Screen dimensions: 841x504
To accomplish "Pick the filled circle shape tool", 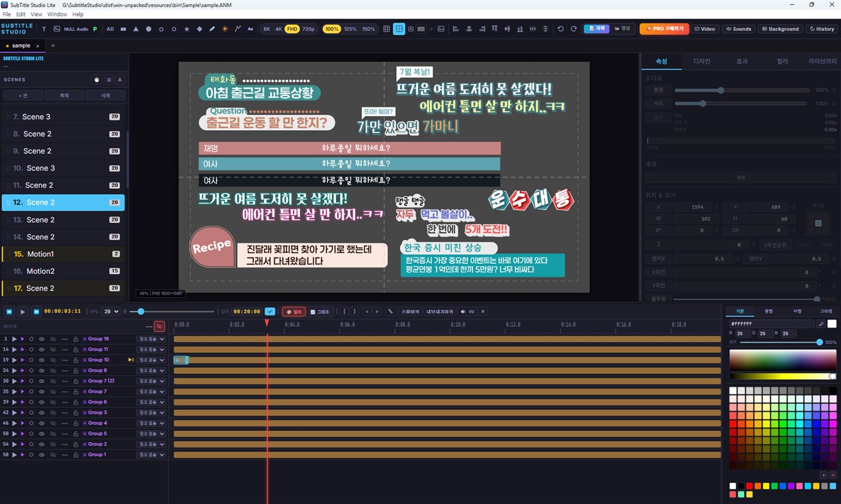I will tap(149, 29).
